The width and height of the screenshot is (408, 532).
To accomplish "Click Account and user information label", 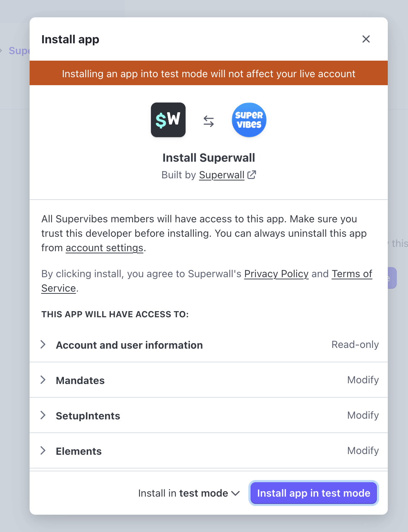I will (x=129, y=345).
